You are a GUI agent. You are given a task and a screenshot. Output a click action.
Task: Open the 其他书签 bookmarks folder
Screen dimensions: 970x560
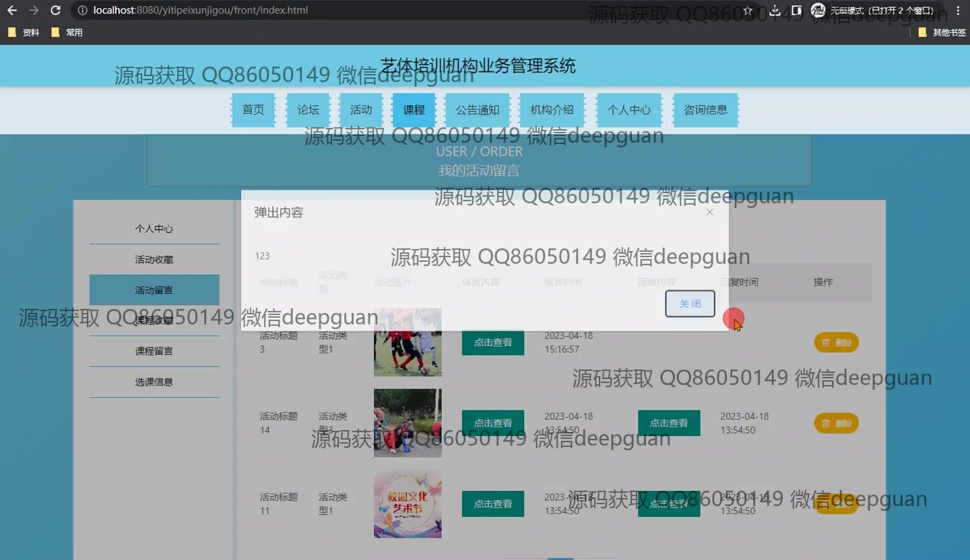click(942, 32)
